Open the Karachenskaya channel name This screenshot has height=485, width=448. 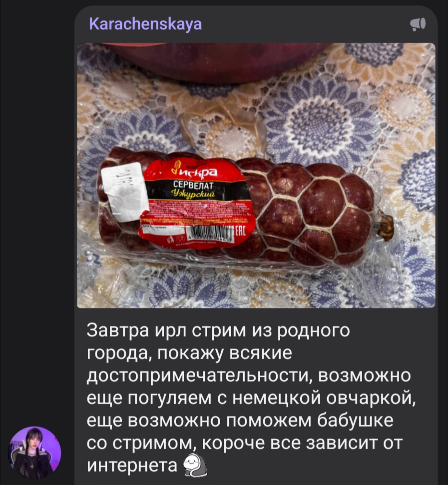pyautogui.click(x=145, y=24)
